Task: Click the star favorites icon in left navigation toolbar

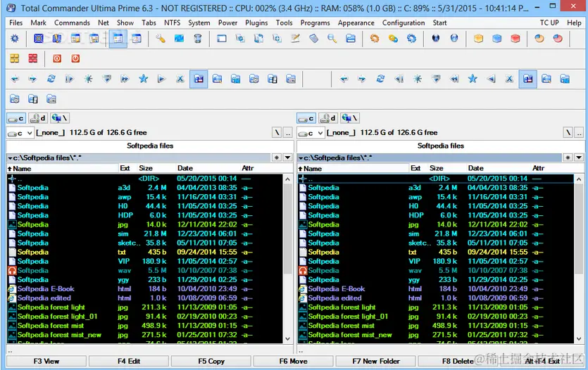Action: click(x=143, y=79)
